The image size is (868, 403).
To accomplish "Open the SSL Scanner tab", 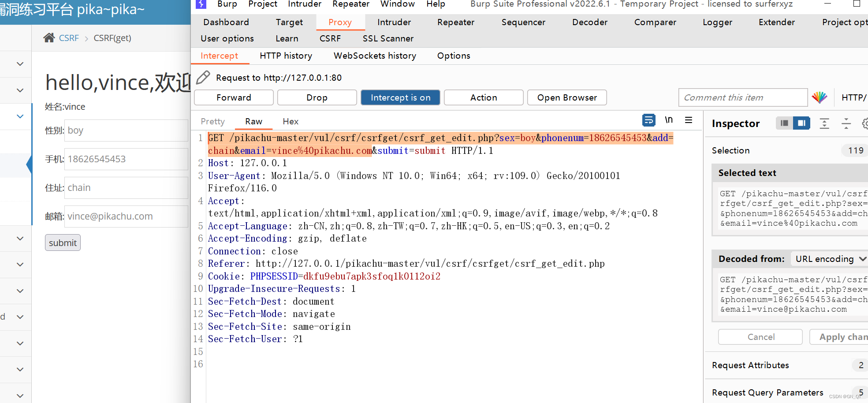I will (x=388, y=38).
